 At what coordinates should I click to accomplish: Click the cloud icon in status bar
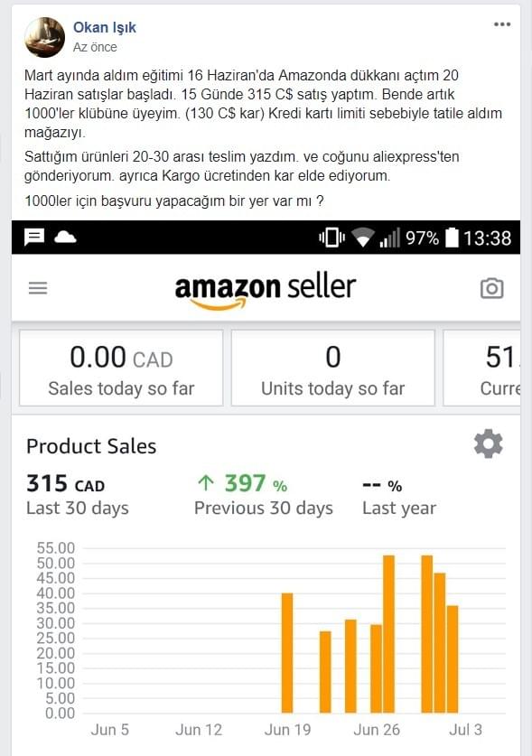65,237
